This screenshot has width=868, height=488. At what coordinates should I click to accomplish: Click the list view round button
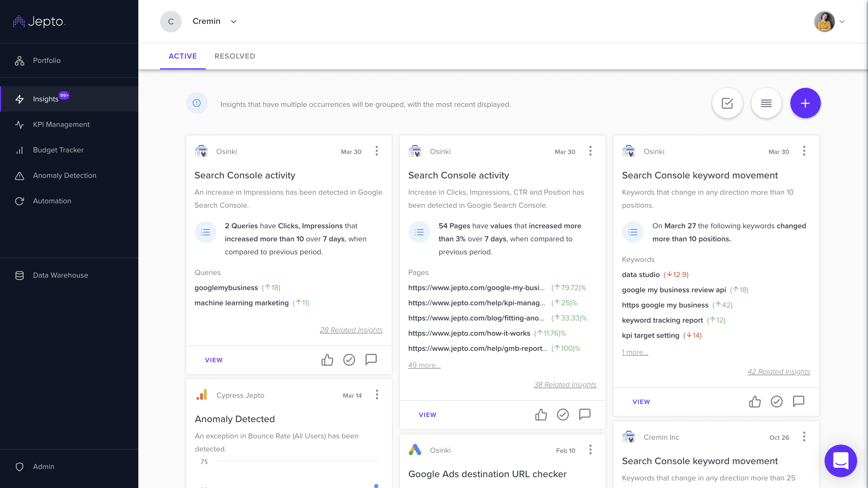coord(766,103)
